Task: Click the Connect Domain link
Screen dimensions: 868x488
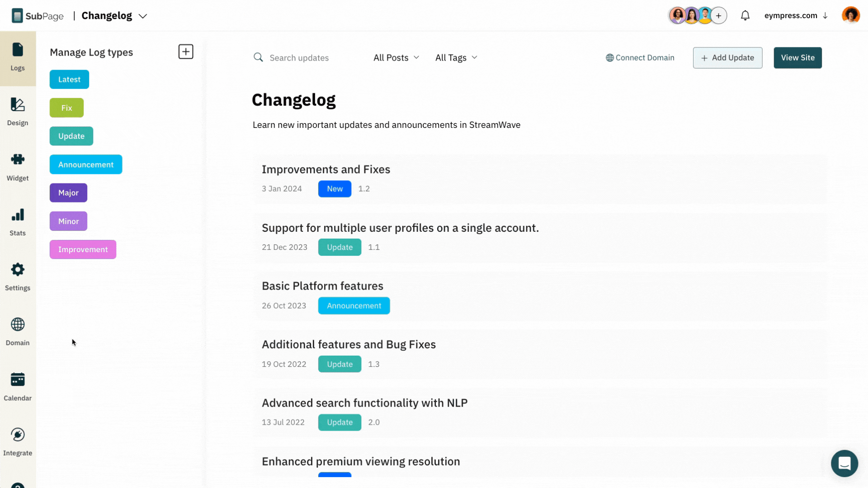Action: pos(640,58)
